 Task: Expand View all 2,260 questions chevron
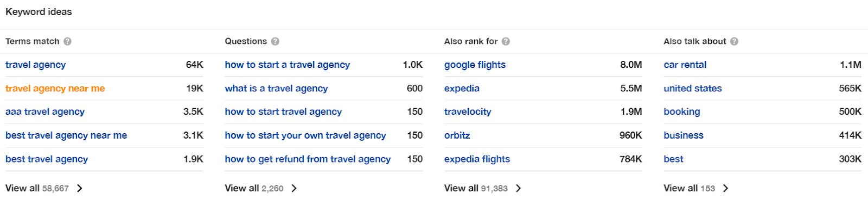pos(294,188)
